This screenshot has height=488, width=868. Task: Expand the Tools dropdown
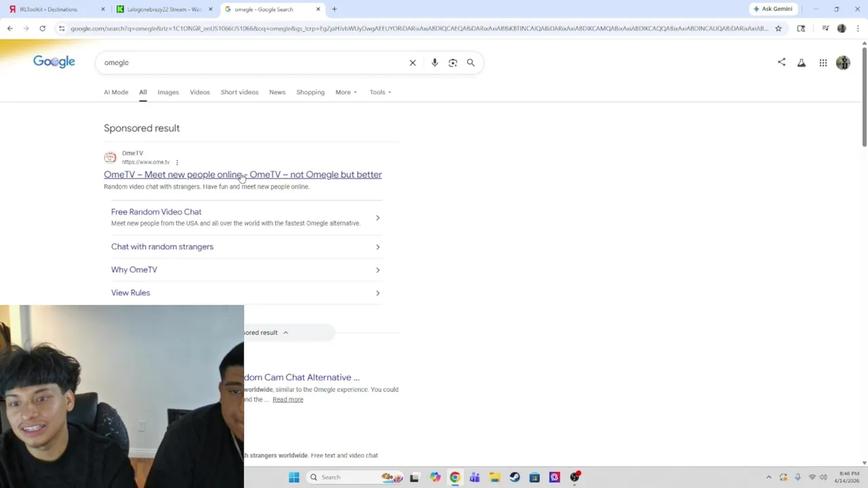coord(380,92)
